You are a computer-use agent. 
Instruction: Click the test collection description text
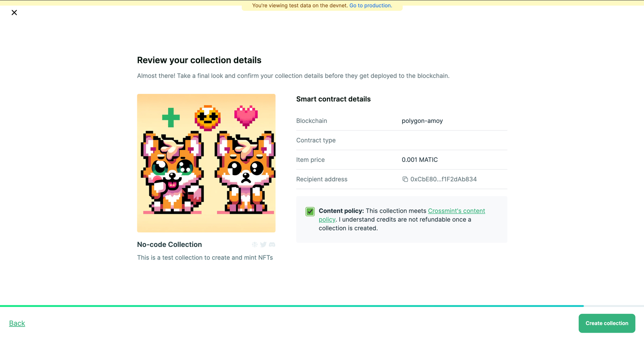pos(205,257)
